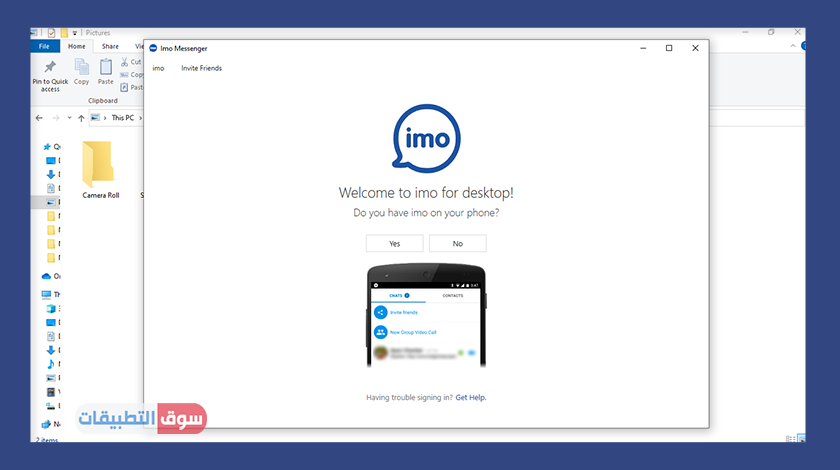Switch to details view in File Explorer
The width and height of the screenshot is (840, 470).
click(x=791, y=439)
